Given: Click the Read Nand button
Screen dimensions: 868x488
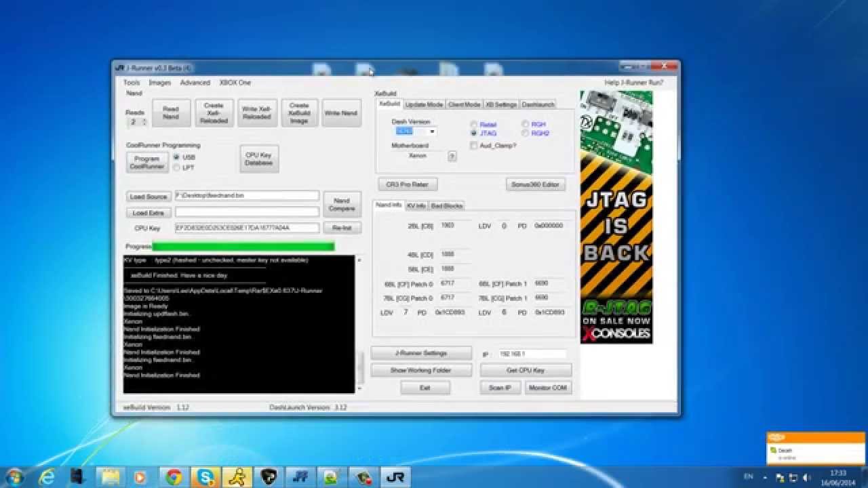Looking at the screenshot, I should [171, 113].
